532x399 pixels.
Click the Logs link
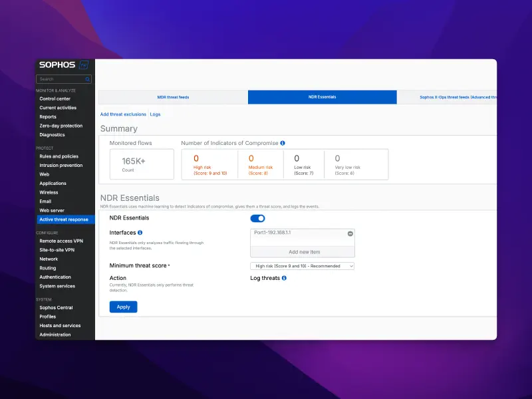[x=155, y=114]
